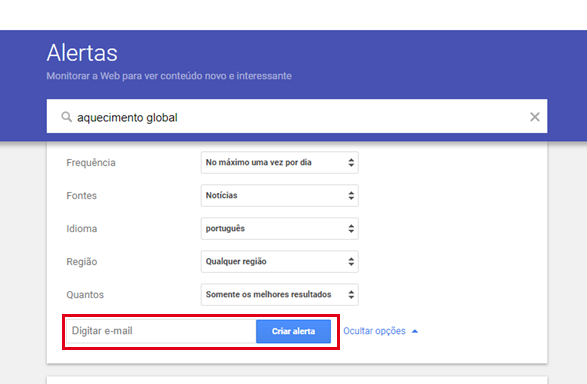The height and width of the screenshot is (384, 587).
Task: Click the up arrow next to Ocultar opções
Action: 415,331
